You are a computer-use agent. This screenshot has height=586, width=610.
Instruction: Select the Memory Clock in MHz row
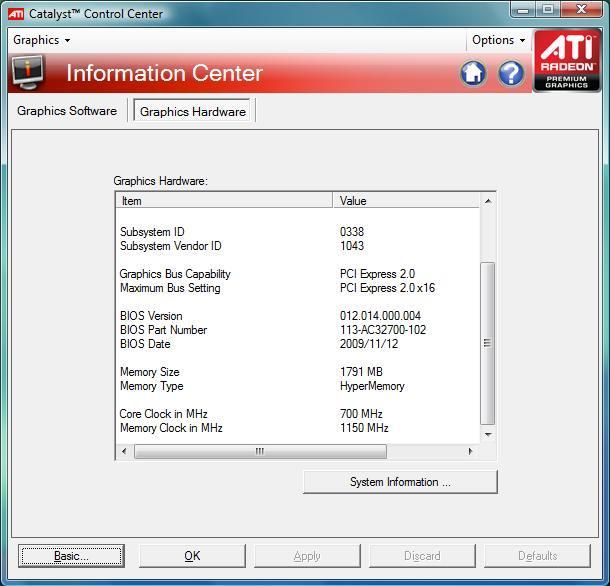click(298, 428)
